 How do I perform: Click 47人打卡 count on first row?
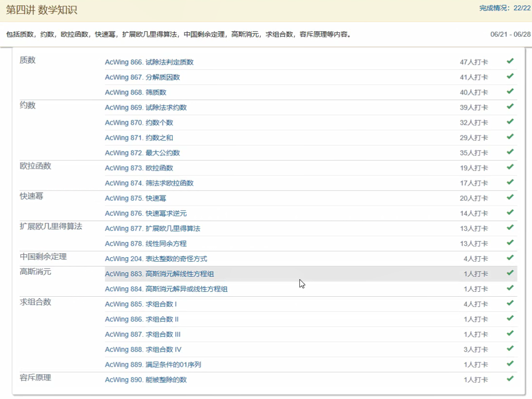(x=474, y=62)
